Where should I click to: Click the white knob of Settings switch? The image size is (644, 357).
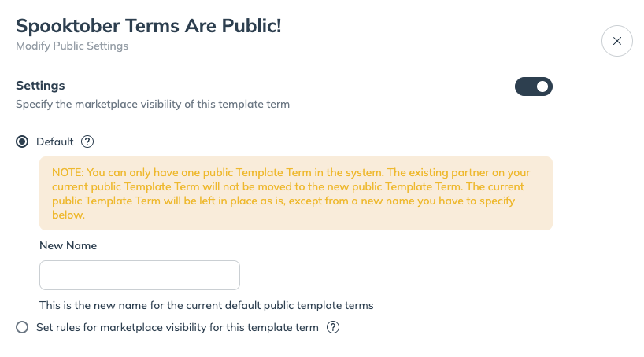tap(542, 86)
